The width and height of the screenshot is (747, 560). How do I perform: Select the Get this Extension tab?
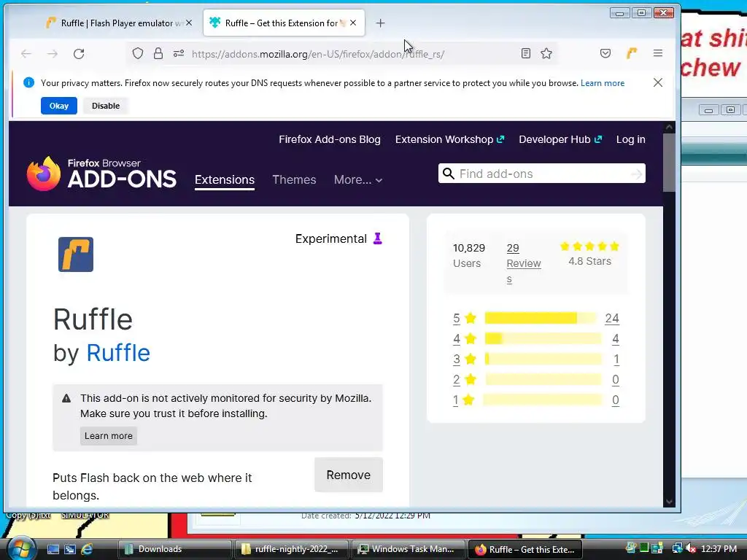tap(284, 23)
